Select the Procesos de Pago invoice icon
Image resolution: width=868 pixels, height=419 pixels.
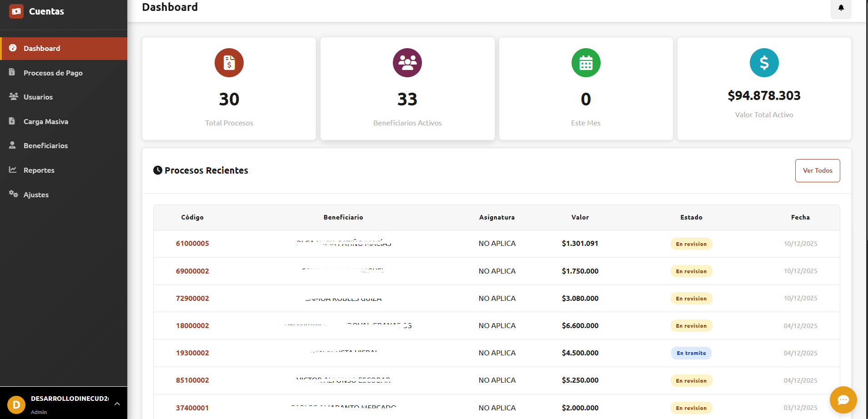coord(12,72)
